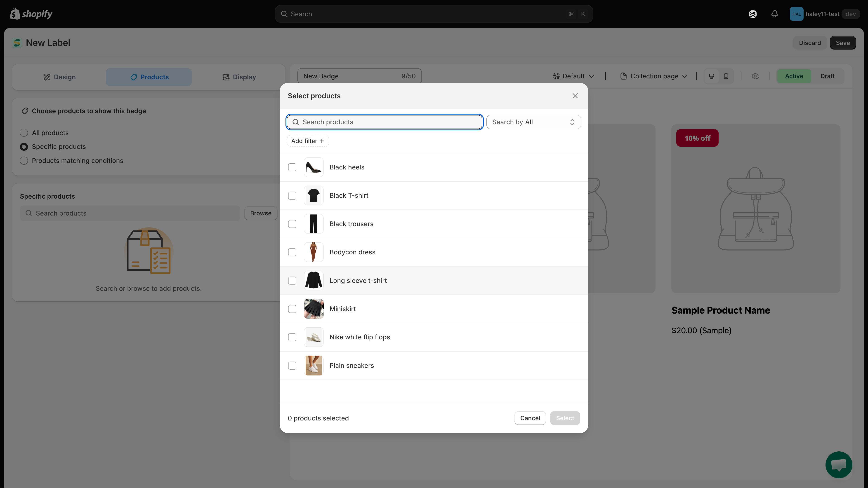Switch to the Design tab
The height and width of the screenshot is (488, 868).
click(59, 77)
